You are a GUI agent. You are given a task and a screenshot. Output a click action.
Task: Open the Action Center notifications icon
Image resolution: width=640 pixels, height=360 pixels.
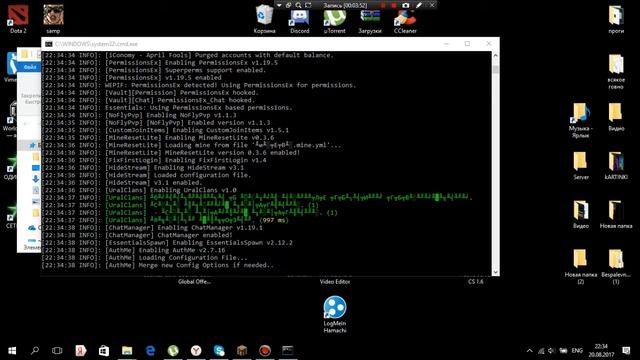pos(626,351)
